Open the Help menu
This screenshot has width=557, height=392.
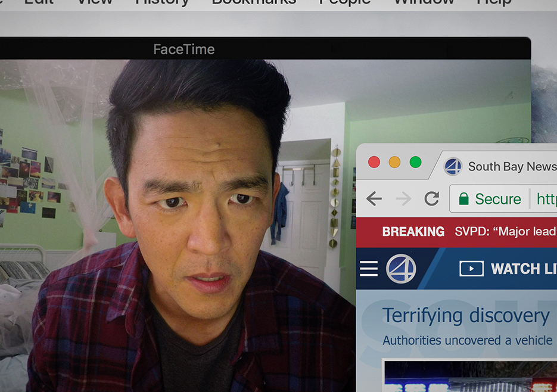coord(494,3)
